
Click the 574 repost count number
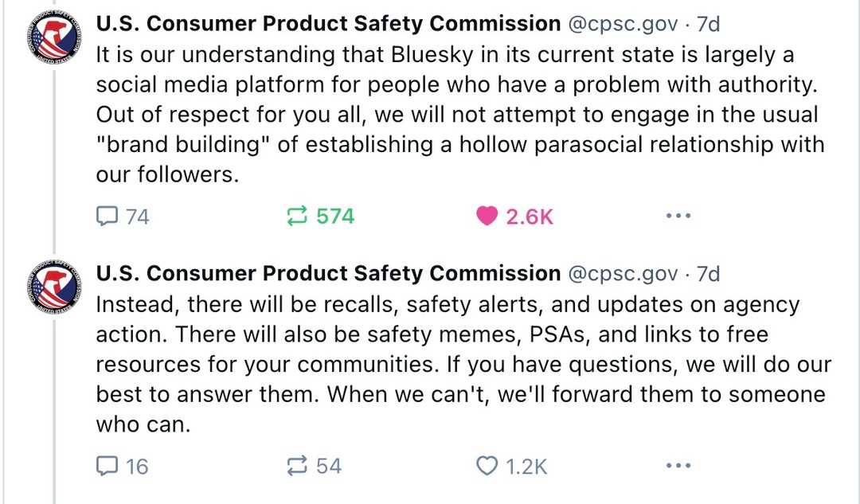(335, 216)
